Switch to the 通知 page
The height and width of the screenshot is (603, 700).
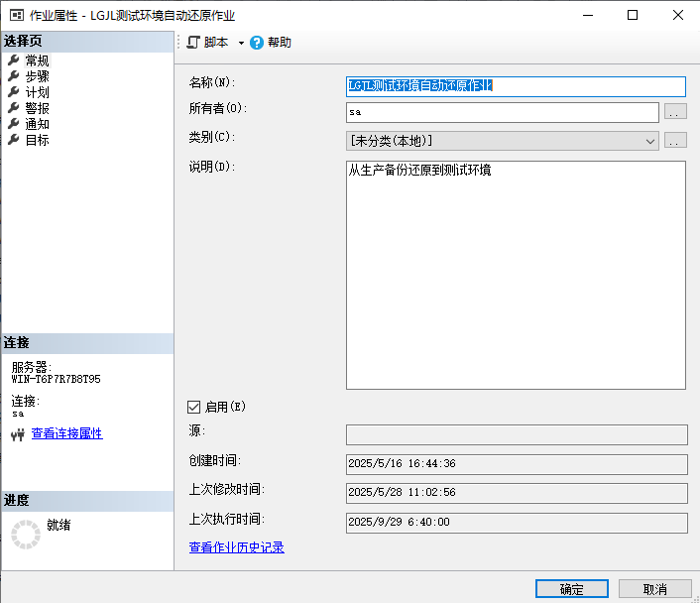37,124
